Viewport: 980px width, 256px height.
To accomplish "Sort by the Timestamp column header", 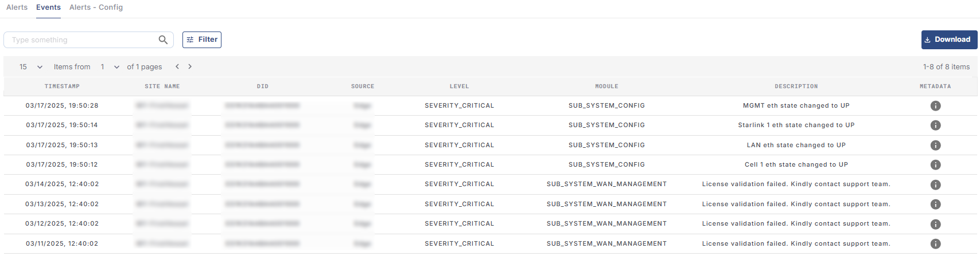I will point(62,86).
